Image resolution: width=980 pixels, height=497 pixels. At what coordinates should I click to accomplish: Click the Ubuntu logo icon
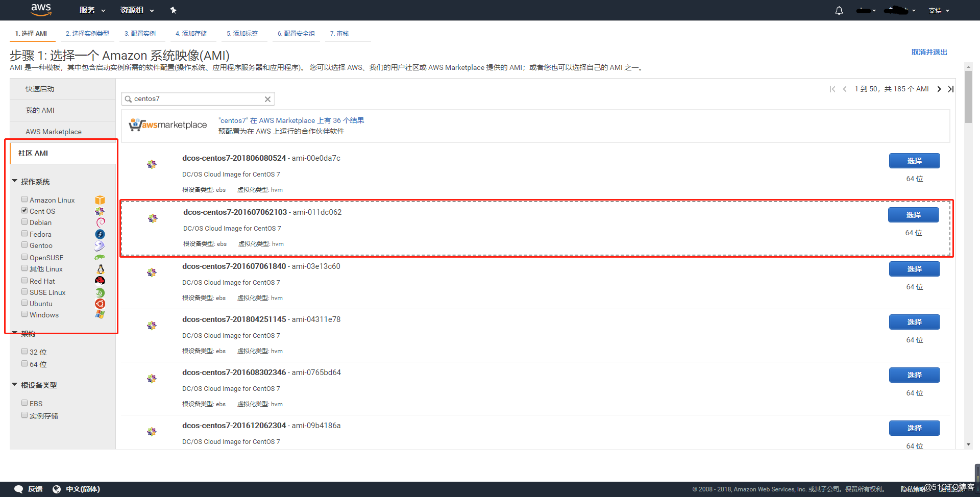point(100,304)
